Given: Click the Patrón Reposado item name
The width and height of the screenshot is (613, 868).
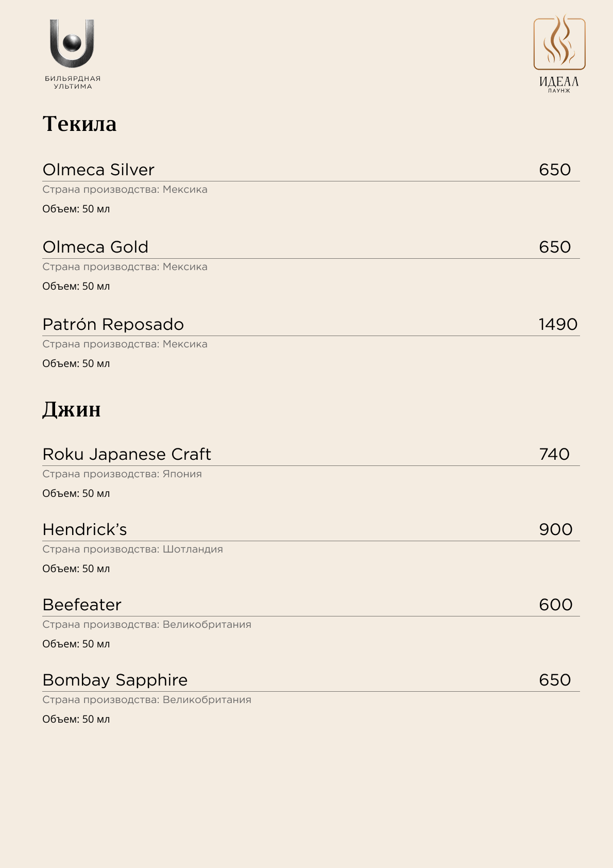Looking at the screenshot, I should [113, 324].
